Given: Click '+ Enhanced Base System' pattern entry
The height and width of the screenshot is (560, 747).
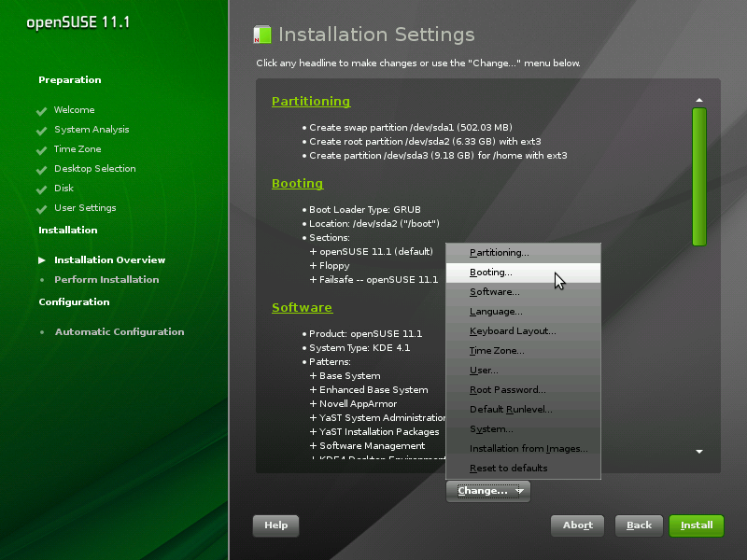Looking at the screenshot, I should point(369,390).
